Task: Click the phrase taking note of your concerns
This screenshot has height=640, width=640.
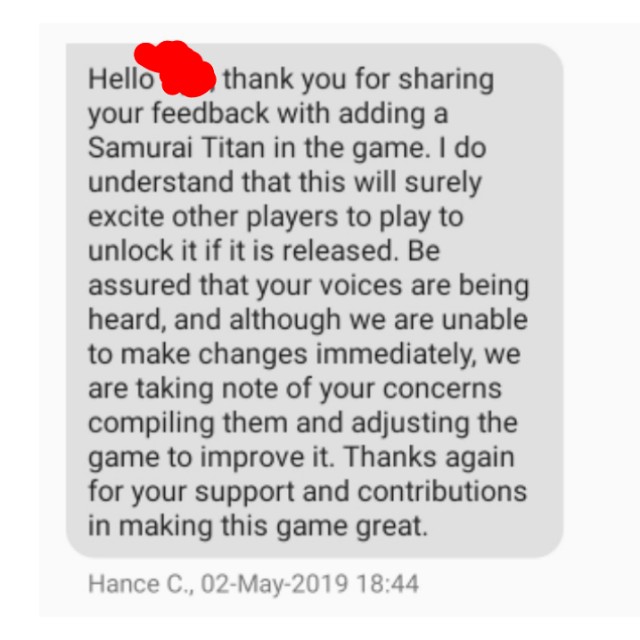Action: 319,389
